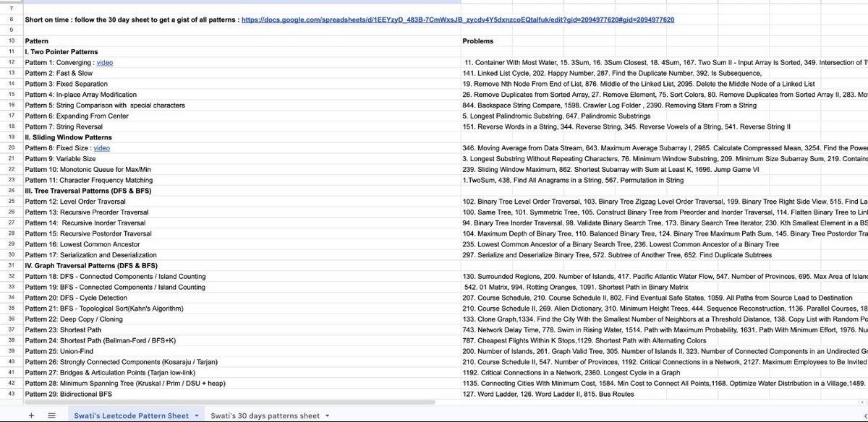Select 'IV. Graph Traversal Patterns (DFS & BFS)' cell
This screenshot has height=422, width=868.
tap(241, 265)
